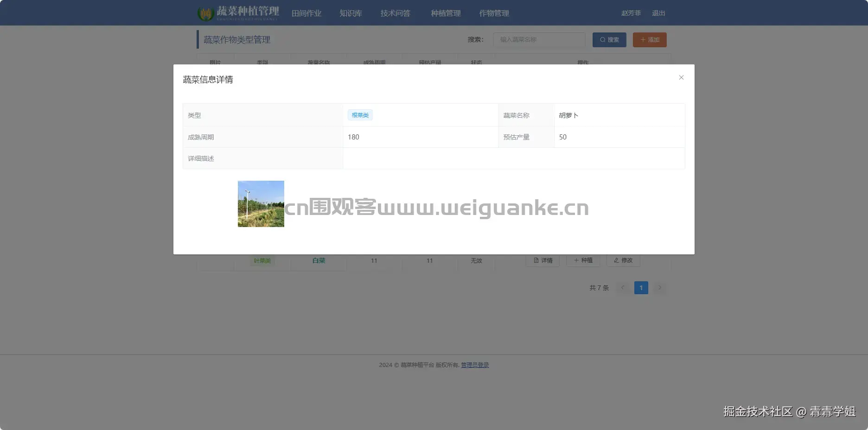Image resolution: width=868 pixels, height=430 pixels.
Task: Click the 无效 status cell
Action: [476, 261]
